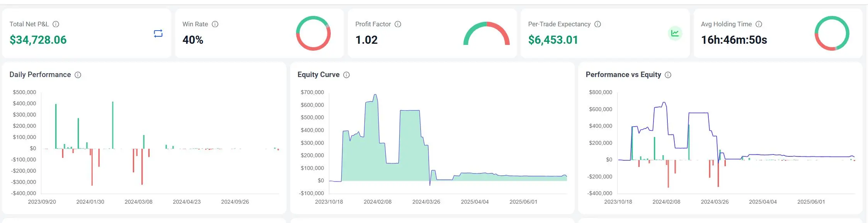Click the info icon beside Total Net P&L

pyautogui.click(x=56, y=24)
